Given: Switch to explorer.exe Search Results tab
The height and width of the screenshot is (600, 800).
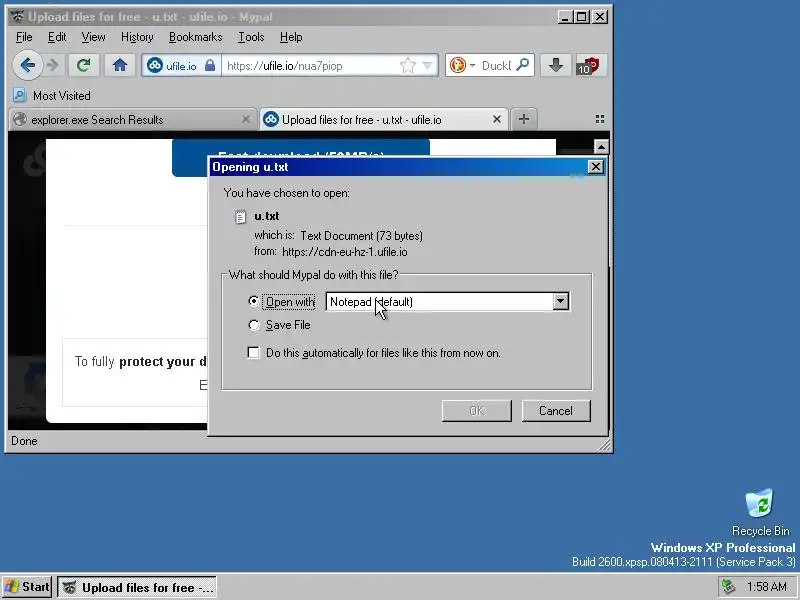Looking at the screenshot, I should [x=125, y=120].
